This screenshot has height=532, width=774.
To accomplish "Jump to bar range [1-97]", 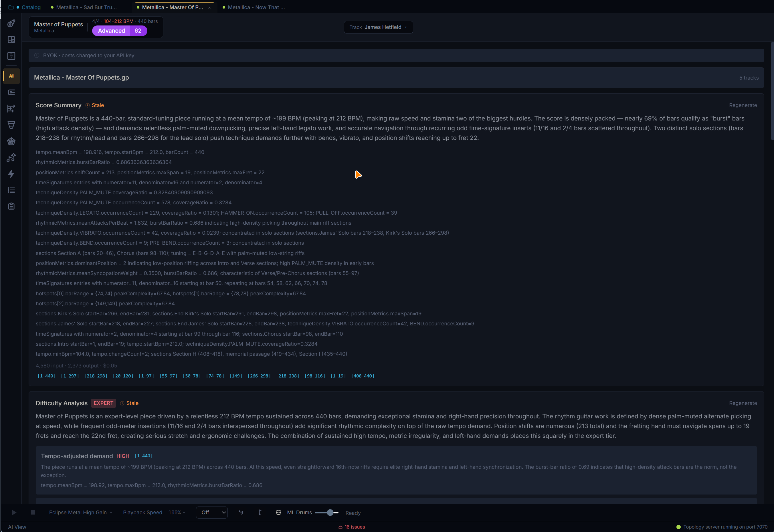I will click(146, 376).
